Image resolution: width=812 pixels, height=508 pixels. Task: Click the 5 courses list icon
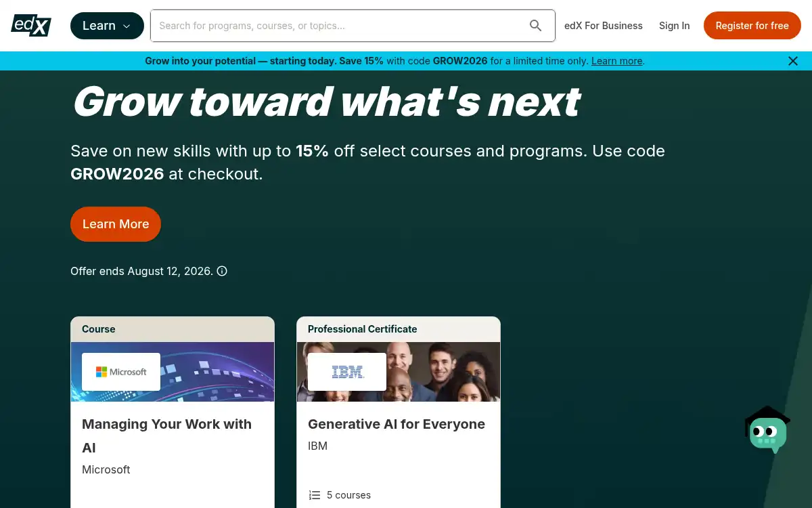[315, 495]
